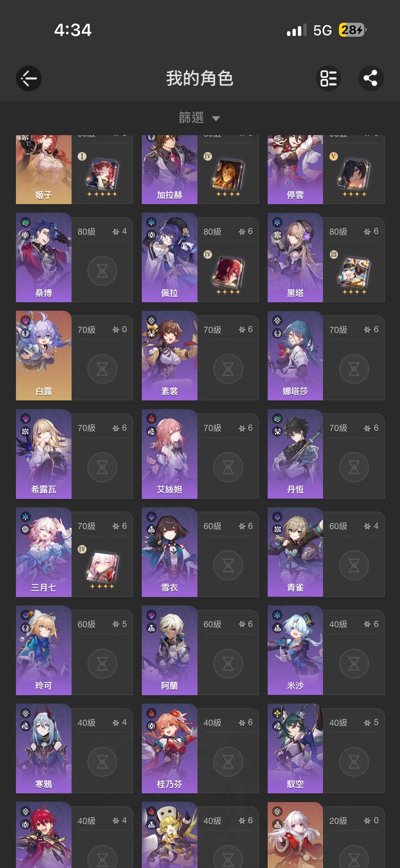Expand the 篩選 filter dropdown
400x868 pixels.
(199, 117)
